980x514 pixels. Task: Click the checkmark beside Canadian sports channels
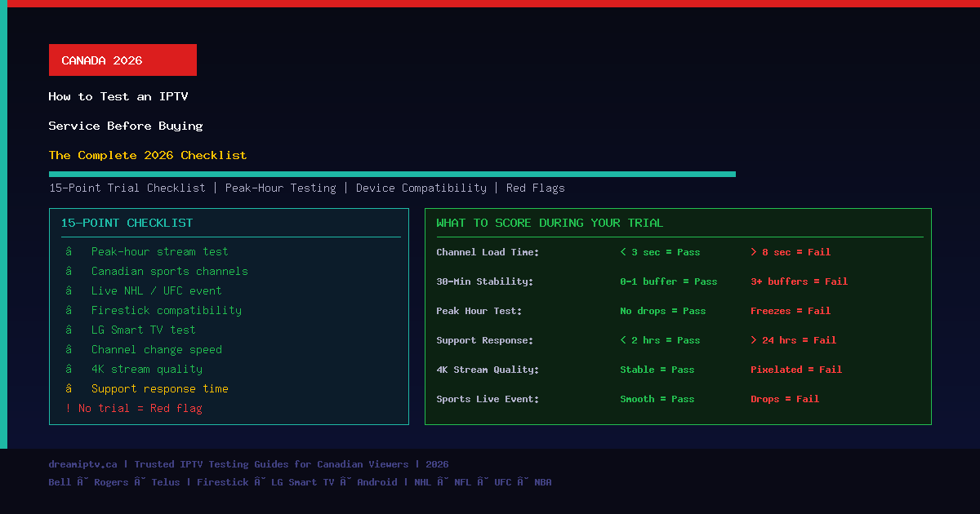(69, 272)
